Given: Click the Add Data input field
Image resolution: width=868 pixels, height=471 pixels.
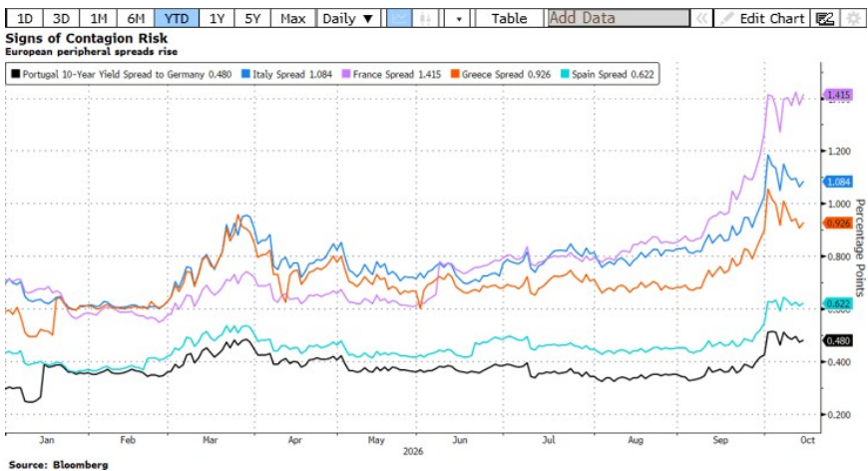Looking at the screenshot, I should 619,18.
